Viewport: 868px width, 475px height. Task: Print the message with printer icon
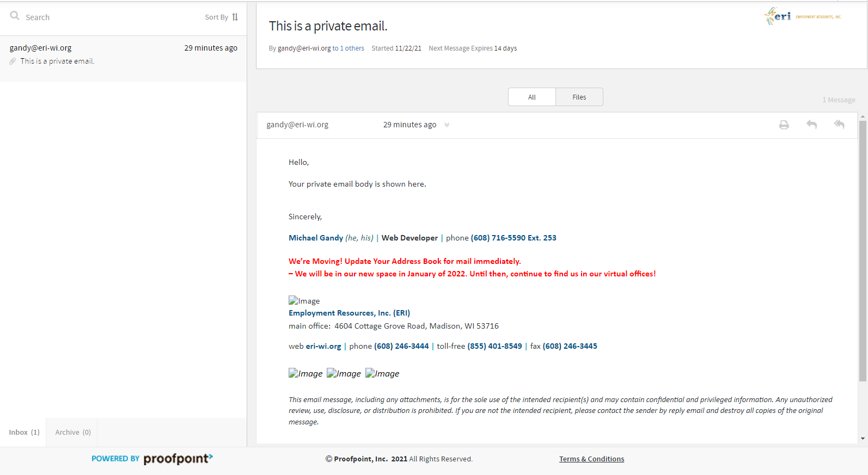(784, 125)
